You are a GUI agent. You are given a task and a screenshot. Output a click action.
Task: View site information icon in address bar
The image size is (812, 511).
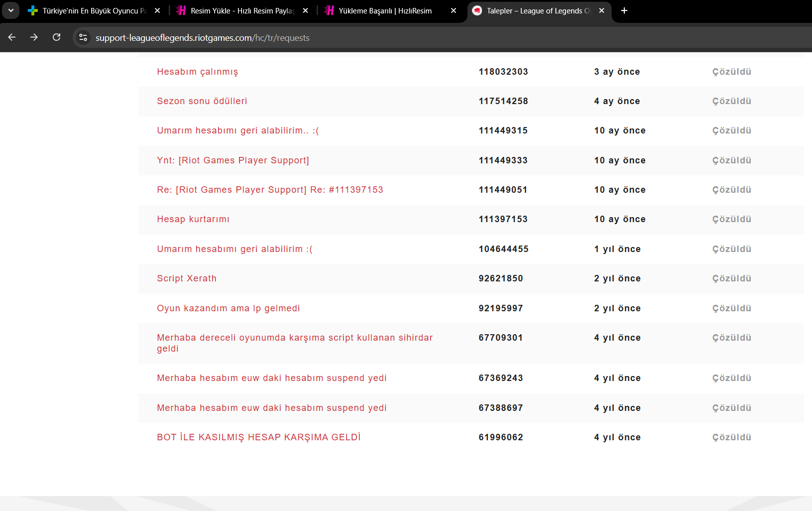pos(83,37)
